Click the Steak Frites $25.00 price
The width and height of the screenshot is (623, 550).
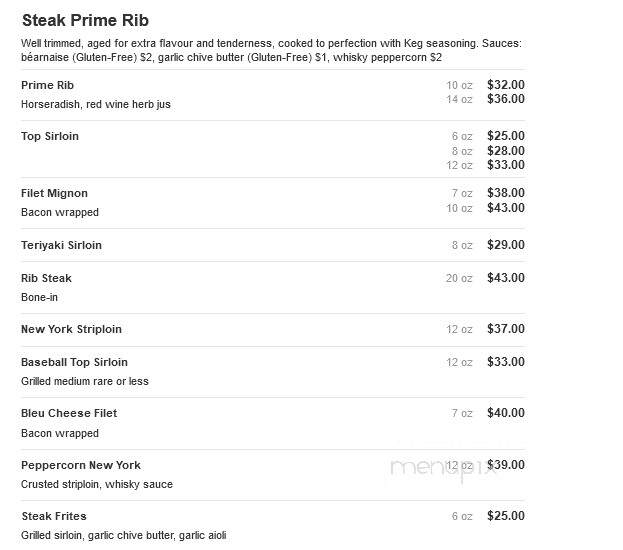coord(506,516)
